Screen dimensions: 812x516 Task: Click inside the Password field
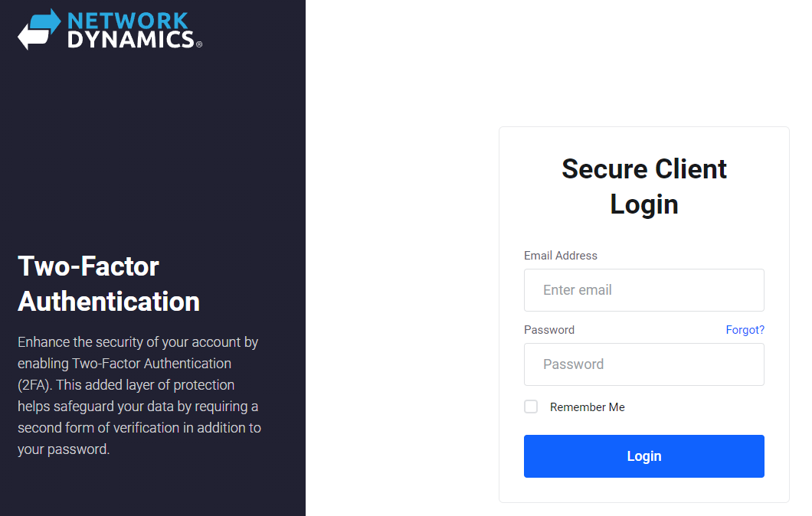click(x=643, y=364)
